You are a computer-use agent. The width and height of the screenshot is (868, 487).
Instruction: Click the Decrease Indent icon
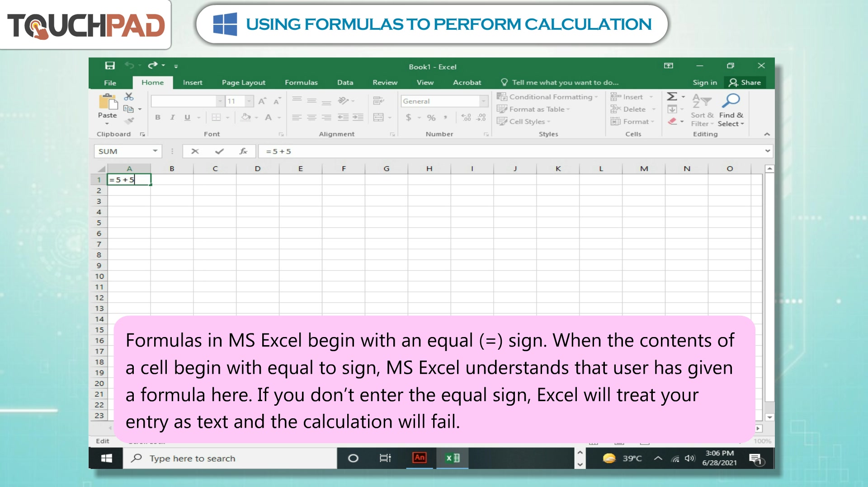point(343,117)
